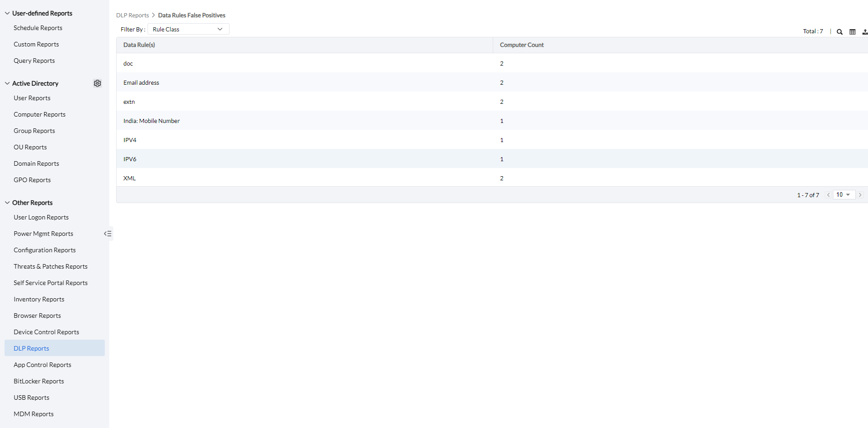Screen dimensions: 868x428
Task: Click the 'Total : 7' count text
Action: [813, 31]
